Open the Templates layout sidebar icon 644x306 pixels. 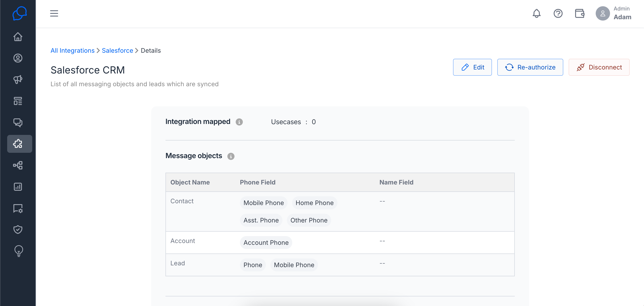[18, 101]
